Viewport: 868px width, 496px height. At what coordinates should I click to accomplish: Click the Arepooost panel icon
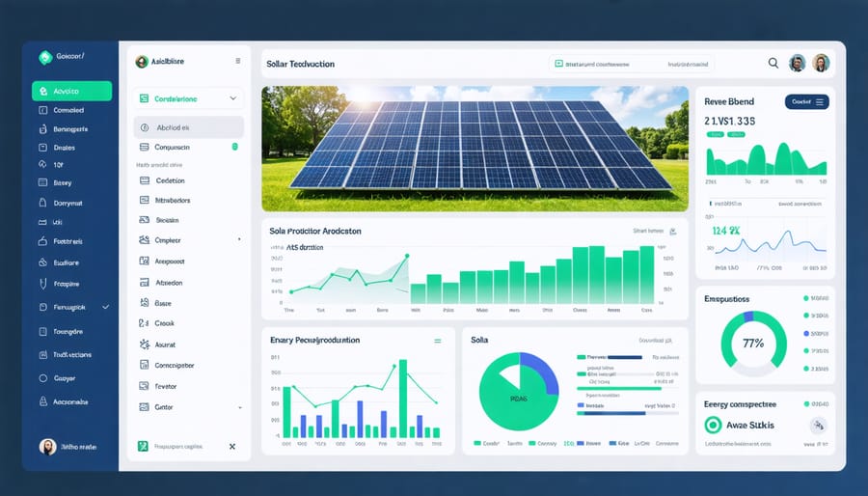[x=145, y=261]
